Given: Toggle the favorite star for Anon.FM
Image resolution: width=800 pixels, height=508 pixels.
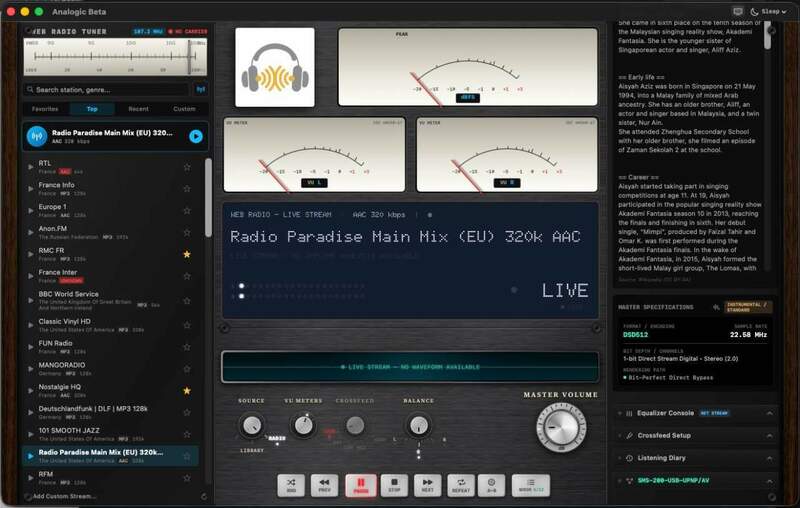Looking at the screenshot, I should [x=187, y=233].
